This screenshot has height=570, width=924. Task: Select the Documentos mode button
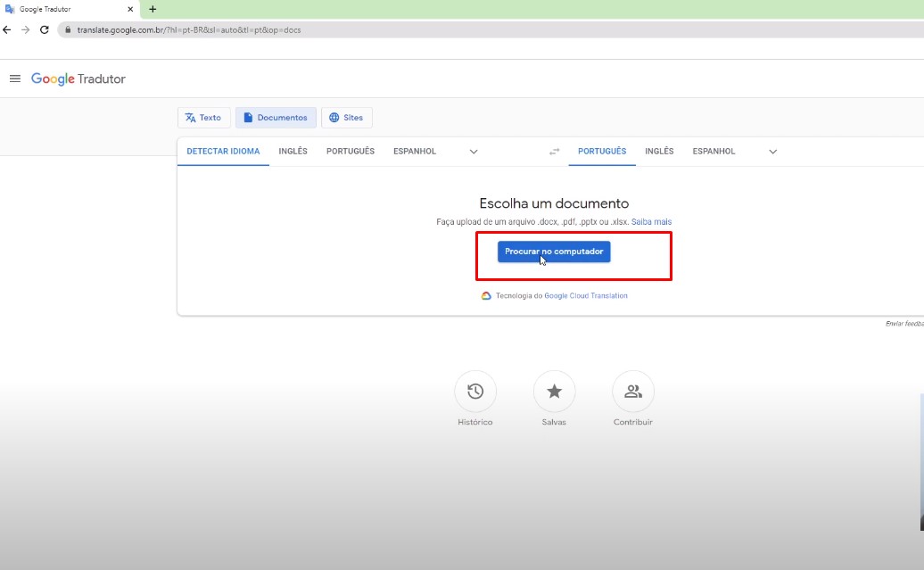(276, 118)
